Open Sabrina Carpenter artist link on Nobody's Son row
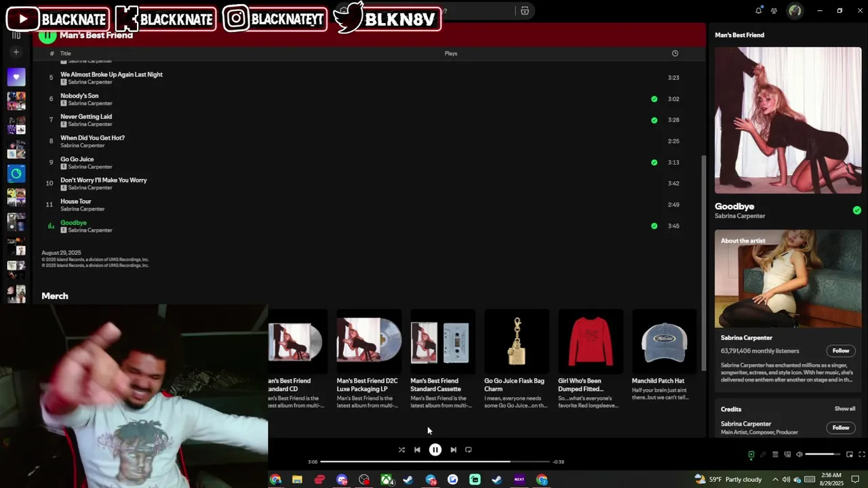 (x=90, y=104)
